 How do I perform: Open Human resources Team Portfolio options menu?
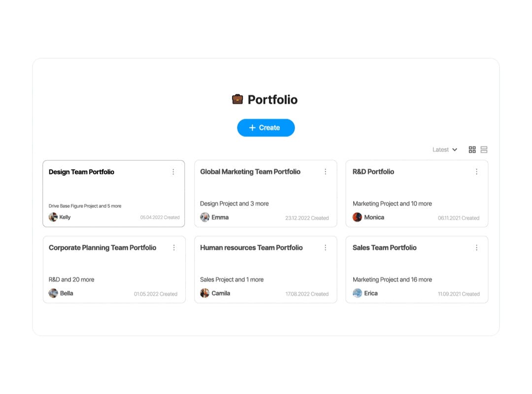point(326,248)
